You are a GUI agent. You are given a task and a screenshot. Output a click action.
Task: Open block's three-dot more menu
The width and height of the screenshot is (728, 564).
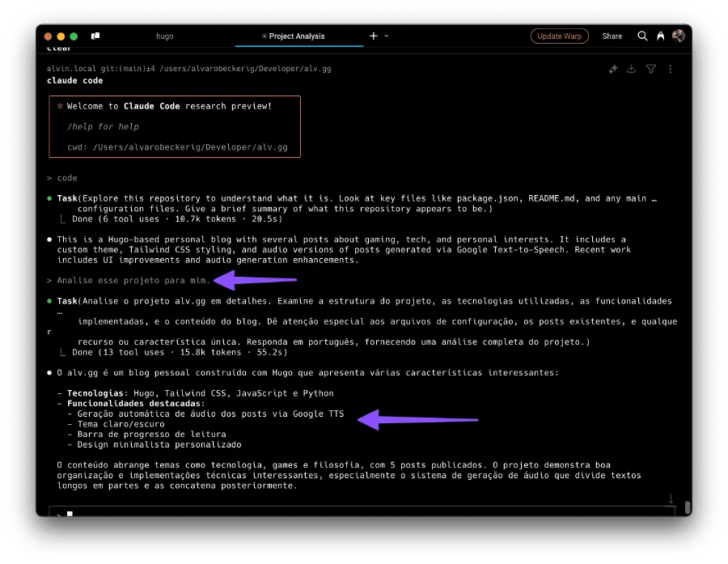(670, 70)
